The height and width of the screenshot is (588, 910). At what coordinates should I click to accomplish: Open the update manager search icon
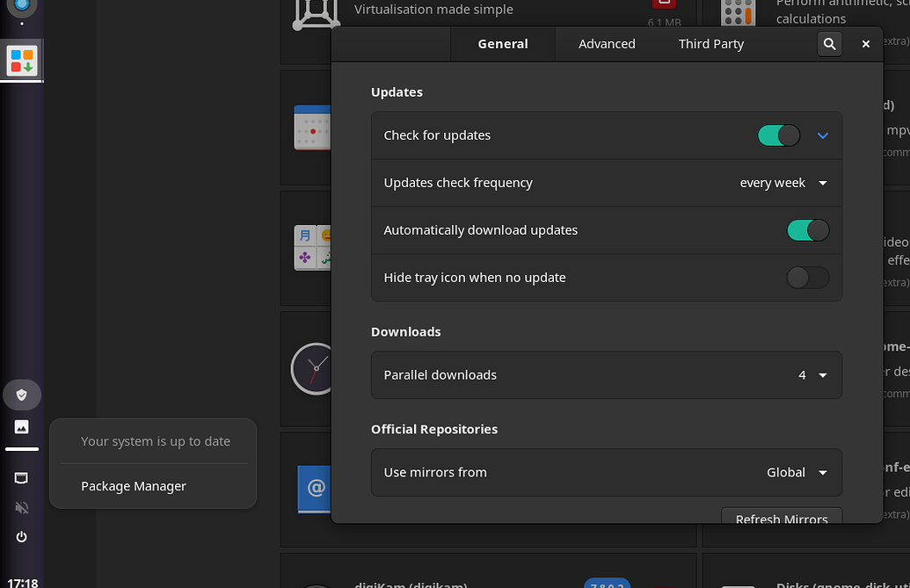829,44
